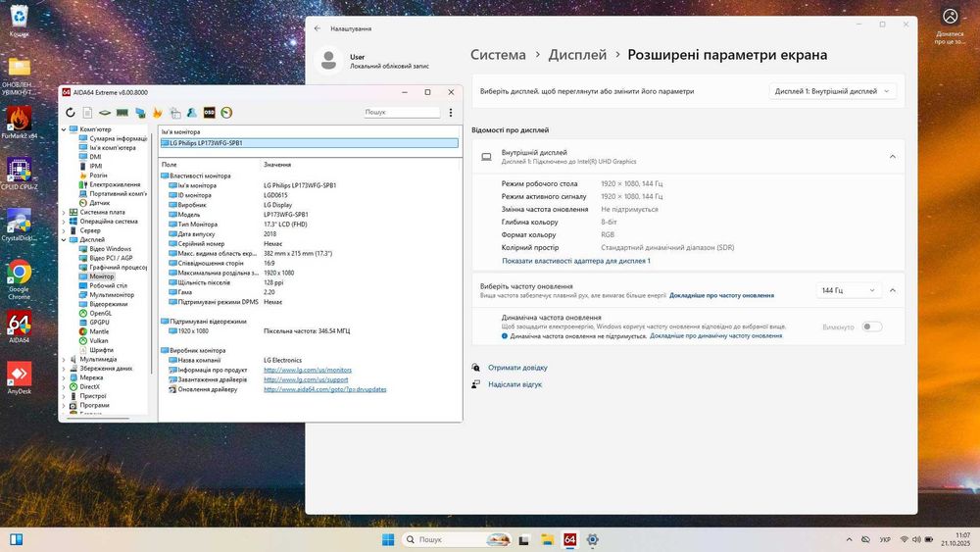Select OpenGL tree item

[x=100, y=313]
